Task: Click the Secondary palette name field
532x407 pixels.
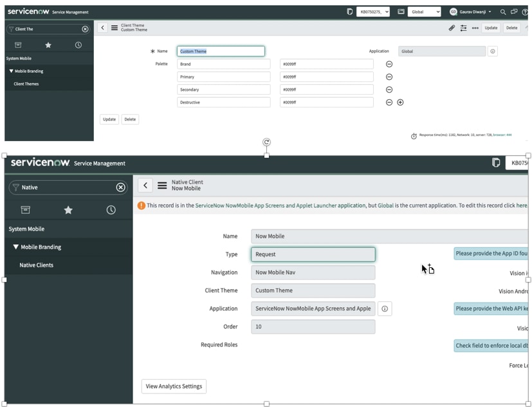Action: pos(224,90)
